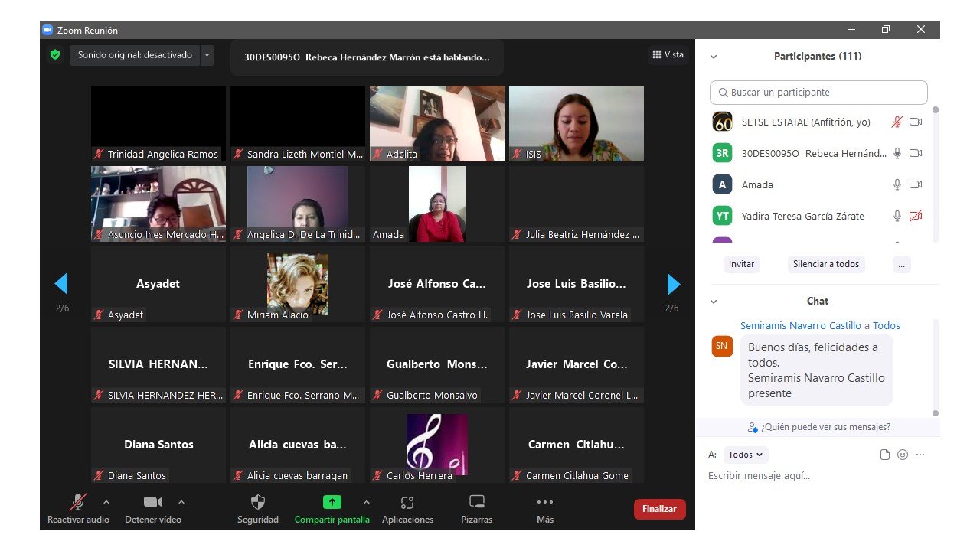
Task: Select Miriam Alacio's profile picture tile
Action: point(298,284)
